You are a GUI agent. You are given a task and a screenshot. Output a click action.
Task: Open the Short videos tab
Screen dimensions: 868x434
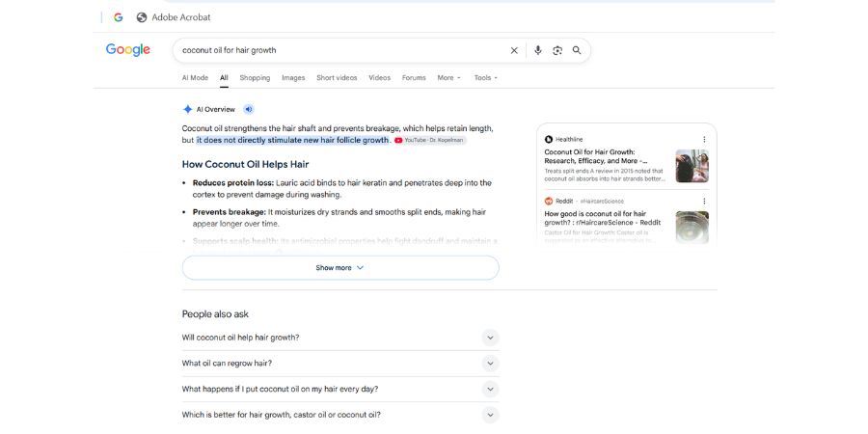337,78
